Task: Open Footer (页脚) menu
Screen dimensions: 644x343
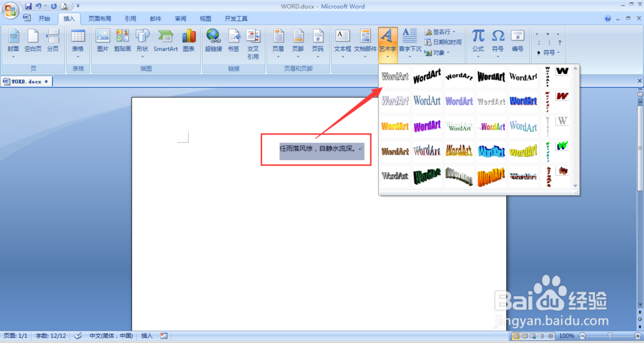Action: 298,44
